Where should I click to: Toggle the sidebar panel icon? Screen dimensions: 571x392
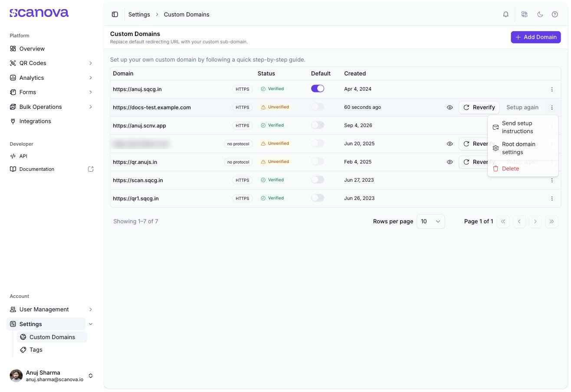[x=115, y=14]
